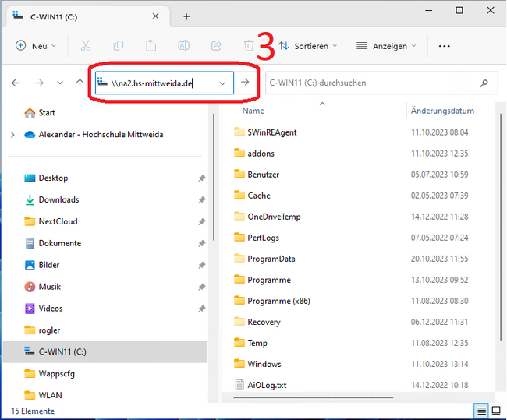
Task: Click the go-to arrow next to address bar
Action: [x=245, y=83]
